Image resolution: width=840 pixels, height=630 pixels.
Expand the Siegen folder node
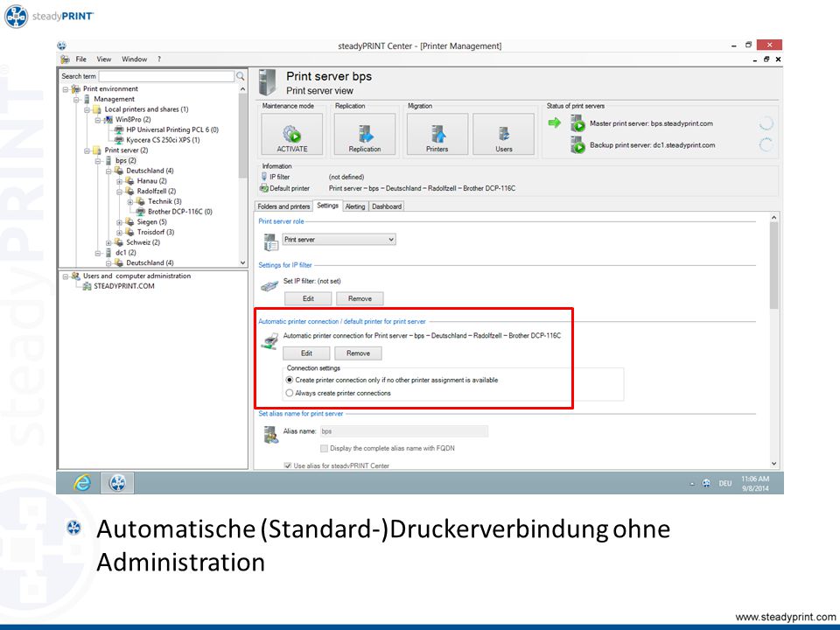pos(120,221)
